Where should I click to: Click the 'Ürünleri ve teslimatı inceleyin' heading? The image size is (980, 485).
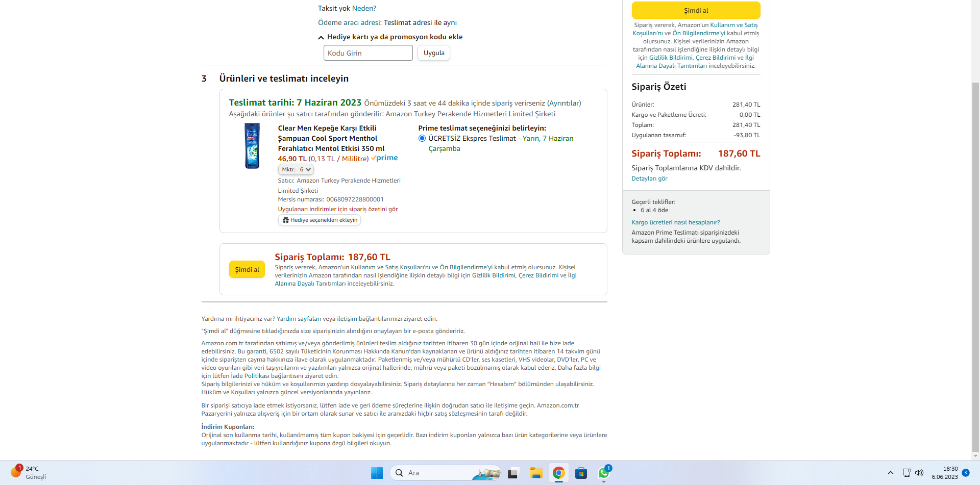point(284,79)
